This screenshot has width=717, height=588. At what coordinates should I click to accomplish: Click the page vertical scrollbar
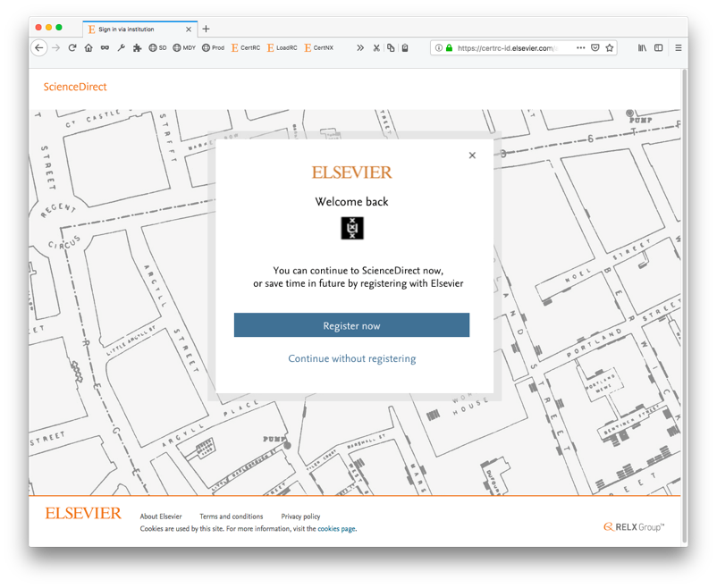[684, 306]
